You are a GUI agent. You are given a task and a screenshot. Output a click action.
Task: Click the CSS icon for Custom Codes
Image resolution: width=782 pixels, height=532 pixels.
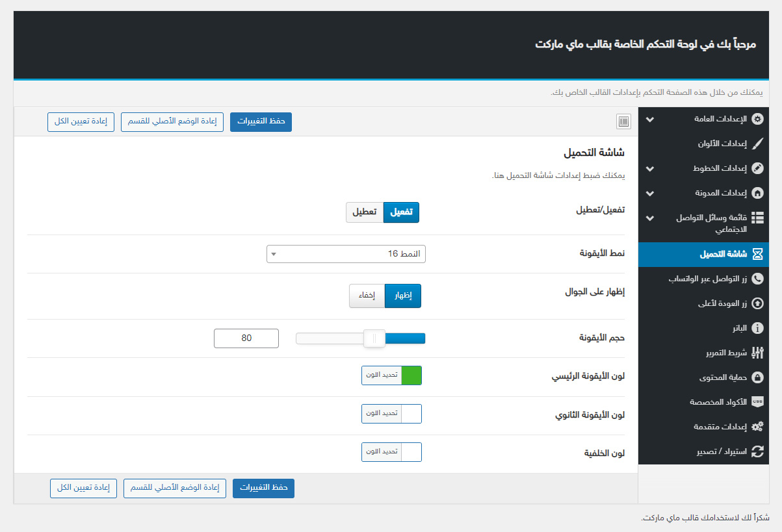[x=757, y=402]
